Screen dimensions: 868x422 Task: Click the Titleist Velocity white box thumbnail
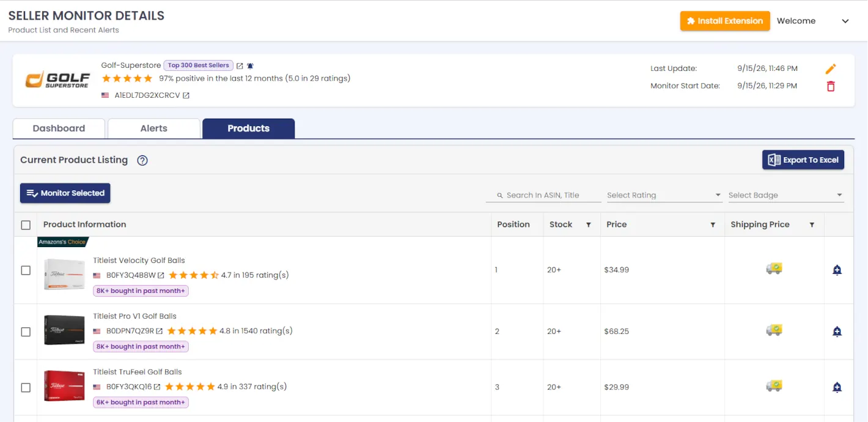click(64, 274)
